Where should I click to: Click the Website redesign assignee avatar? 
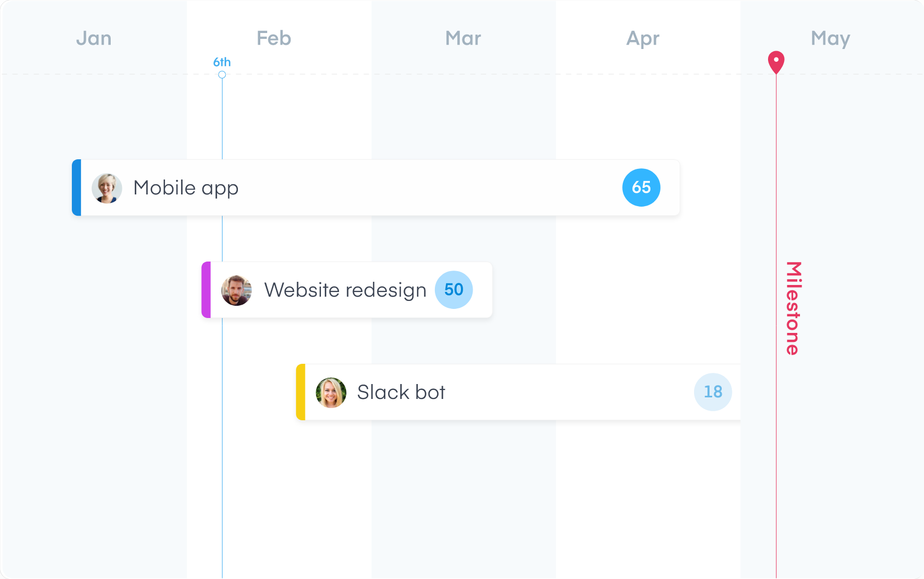point(236,290)
